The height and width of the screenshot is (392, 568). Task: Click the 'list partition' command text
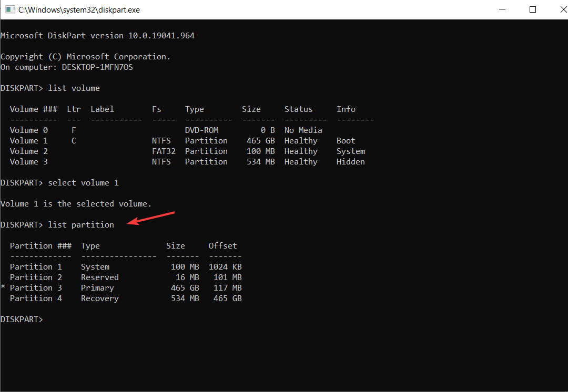click(81, 224)
